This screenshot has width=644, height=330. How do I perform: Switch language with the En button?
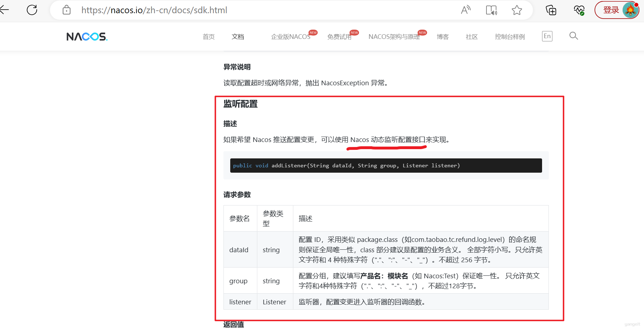(547, 36)
